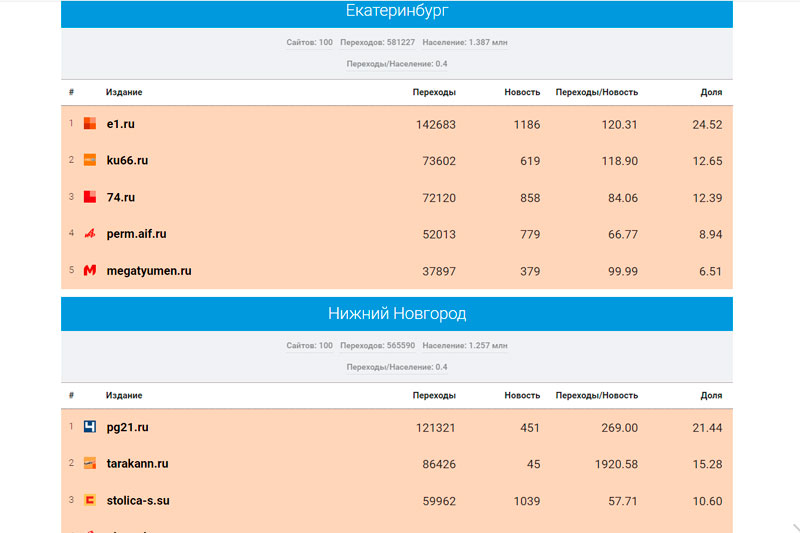Sort Екатеринбург table by Доля column
This screenshot has width=800, height=533.
pyautogui.click(x=711, y=92)
